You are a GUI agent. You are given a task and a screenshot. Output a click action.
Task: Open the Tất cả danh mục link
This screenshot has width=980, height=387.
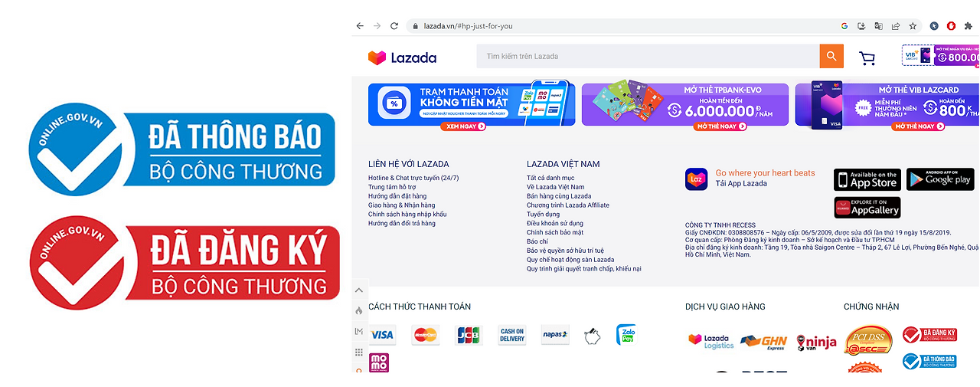[550, 178]
